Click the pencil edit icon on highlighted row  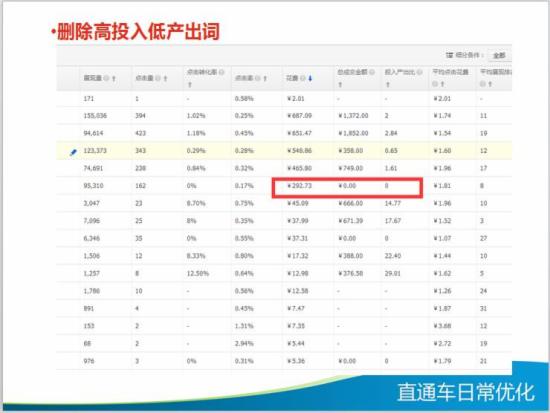(x=73, y=152)
